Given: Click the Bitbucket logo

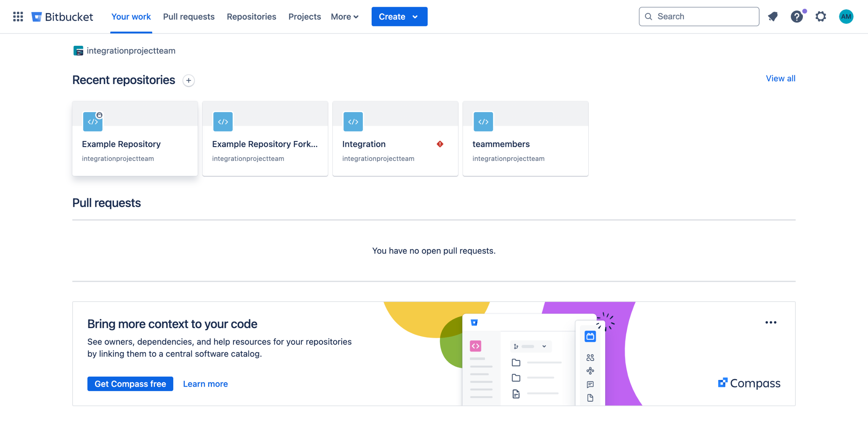Looking at the screenshot, I should [x=62, y=16].
